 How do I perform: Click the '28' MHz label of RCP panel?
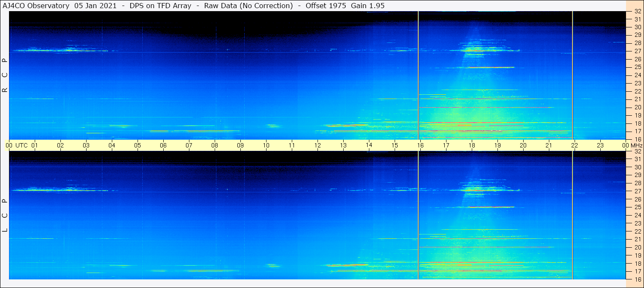[638, 43]
